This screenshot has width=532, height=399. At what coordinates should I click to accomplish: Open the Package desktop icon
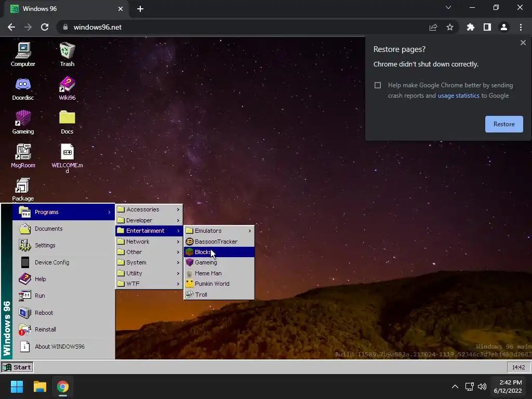[x=23, y=189]
